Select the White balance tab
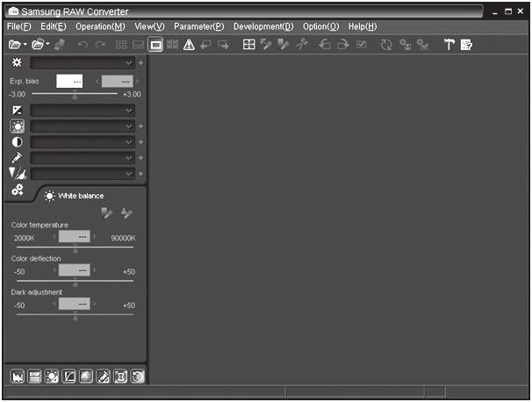 (x=75, y=196)
